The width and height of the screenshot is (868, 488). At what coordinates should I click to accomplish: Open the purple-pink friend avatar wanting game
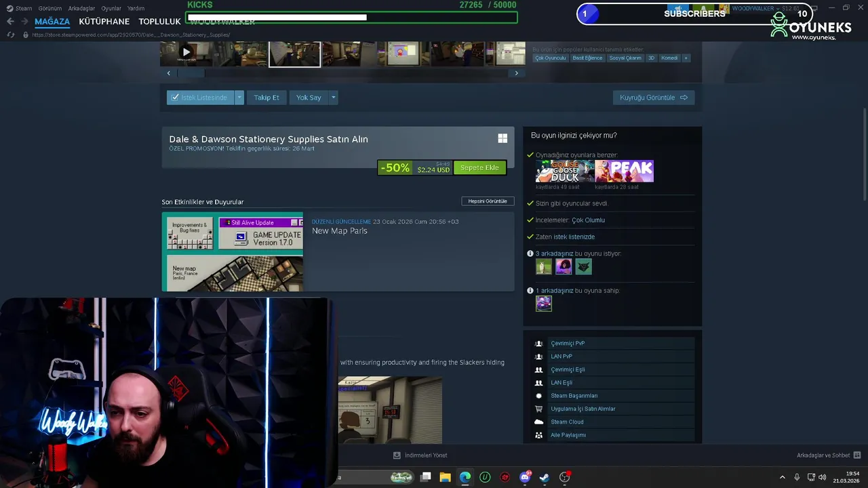pos(564,267)
